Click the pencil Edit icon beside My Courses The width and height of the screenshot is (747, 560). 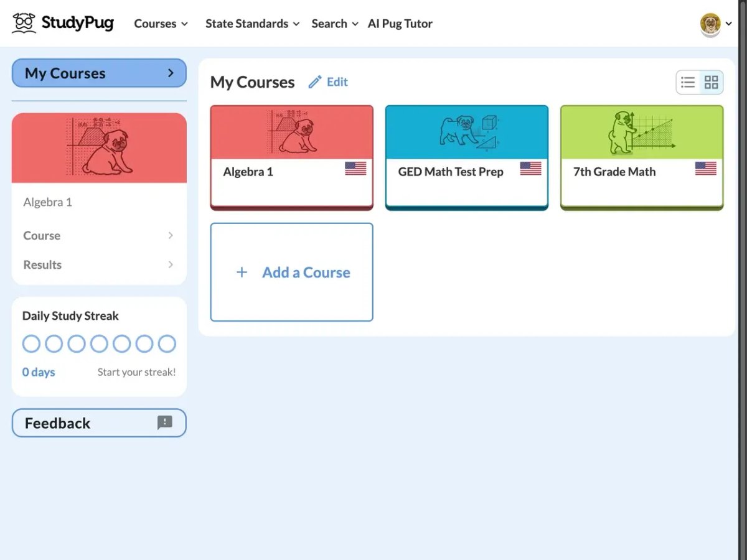point(315,82)
